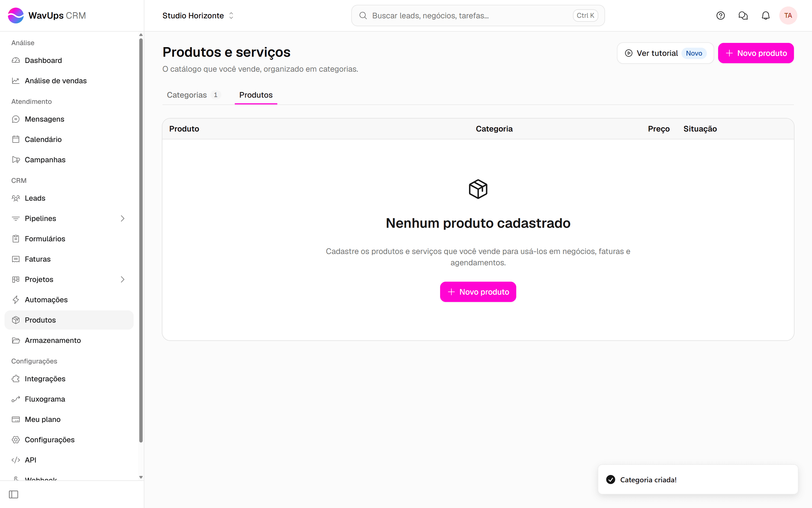This screenshot has width=812, height=508.
Task: Click Novo produto button in page header
Action: (756, 53)
